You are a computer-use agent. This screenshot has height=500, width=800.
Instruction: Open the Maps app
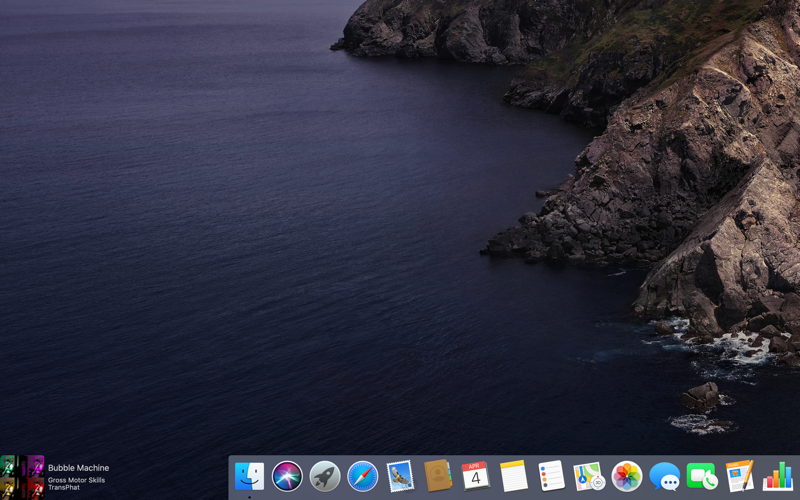(x=589, y=476)
